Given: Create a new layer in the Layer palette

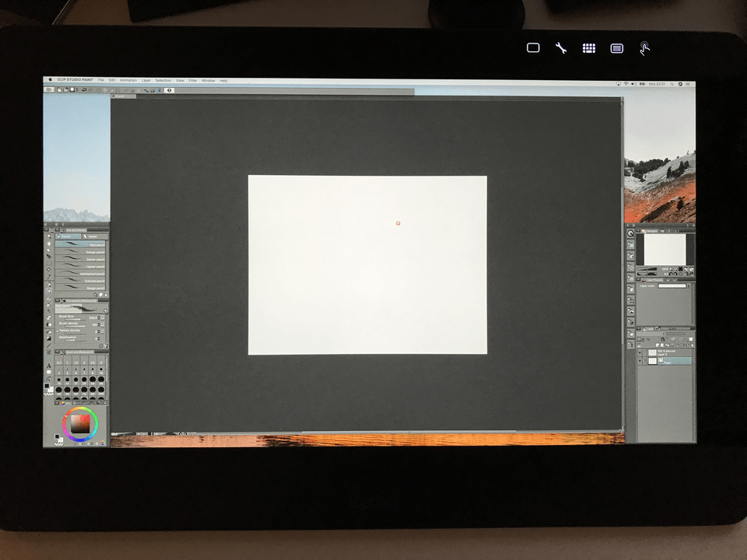Looking at the screenshot, I should click(658, 345).
